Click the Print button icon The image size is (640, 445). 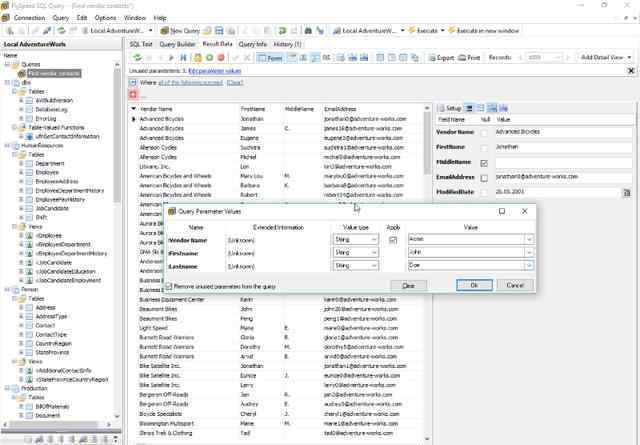(462, 58)
